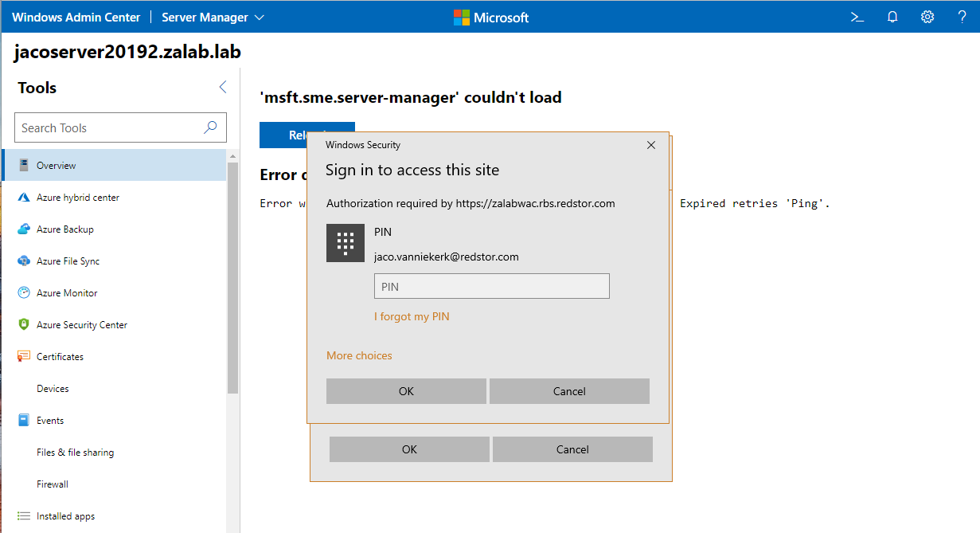Open Files & file sharing tool
Screen dimensions: 980x533
coord(115,453)
